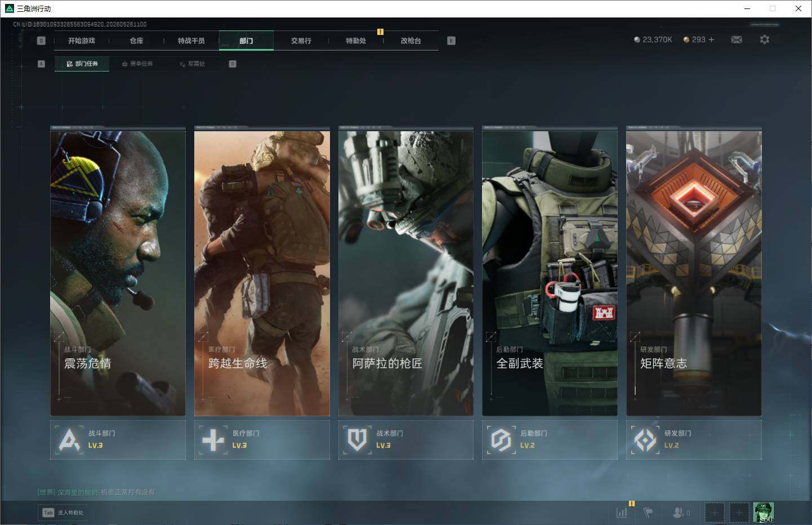
Task: Click the D key sub-tab icon
Action: pyautogui.click(x=233, y=64)
